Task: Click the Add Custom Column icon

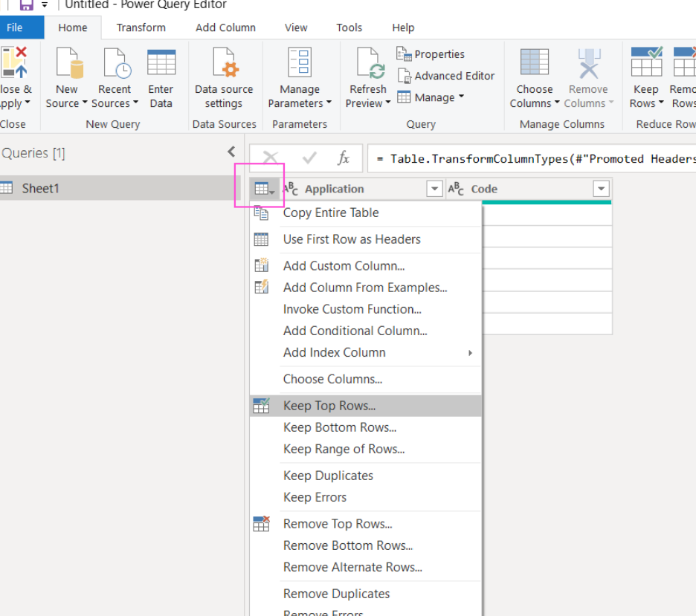Action: pyautogui.click(x=261, y=265)
